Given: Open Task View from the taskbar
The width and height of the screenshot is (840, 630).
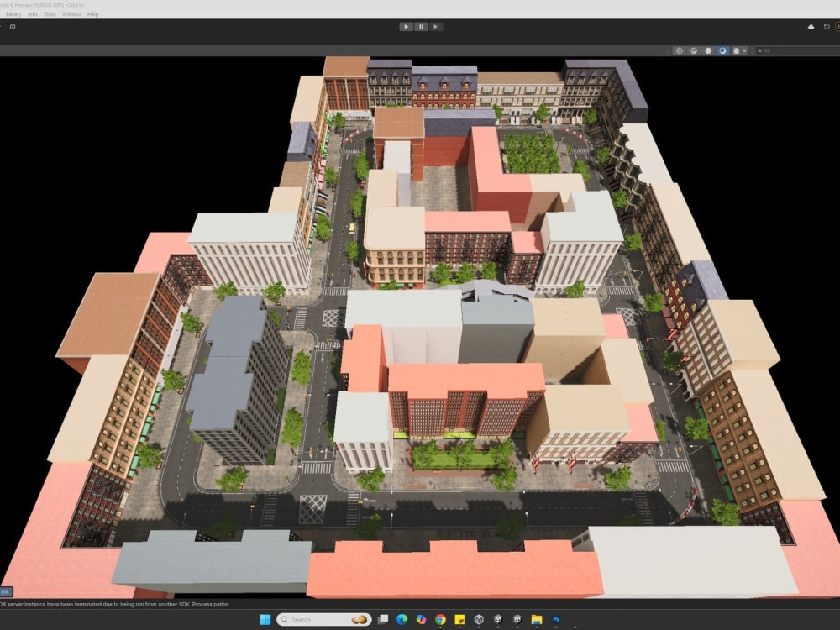Looking at the screenshot, I should pos(383,620).
